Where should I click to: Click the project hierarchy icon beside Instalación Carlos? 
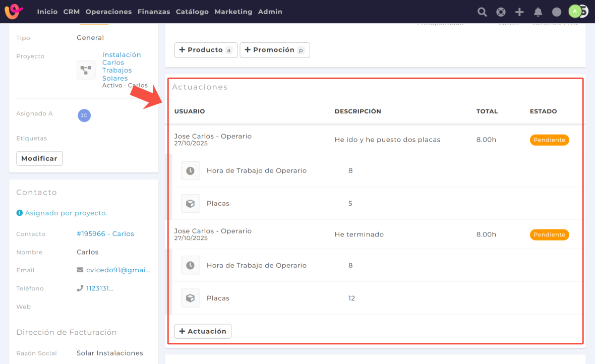click(x=86, y=70)
